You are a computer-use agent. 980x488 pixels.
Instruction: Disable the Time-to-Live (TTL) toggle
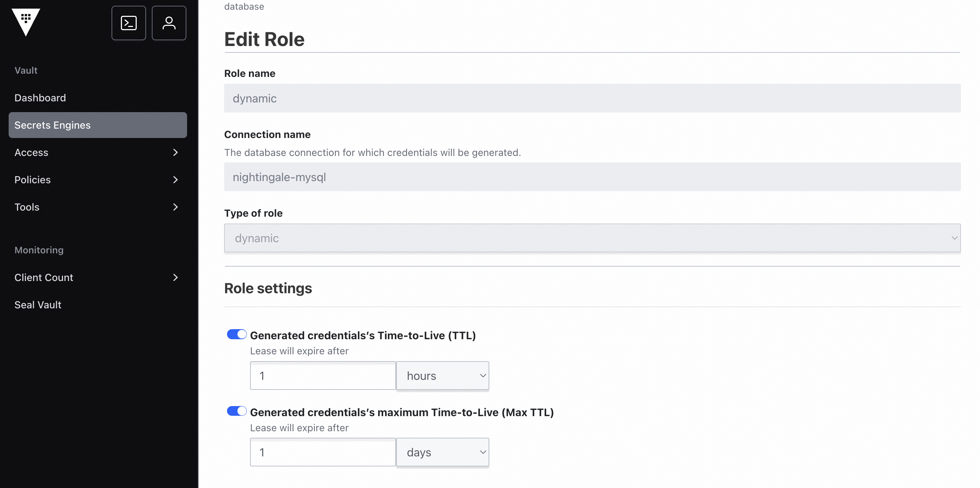[x=237, y=335]
